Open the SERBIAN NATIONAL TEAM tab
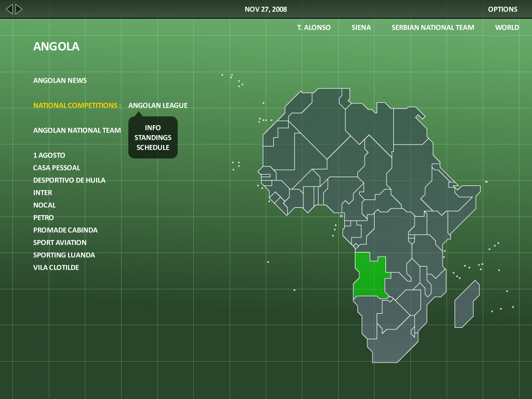Viewport: 532px width, 399px height. [x=433, y=27]
